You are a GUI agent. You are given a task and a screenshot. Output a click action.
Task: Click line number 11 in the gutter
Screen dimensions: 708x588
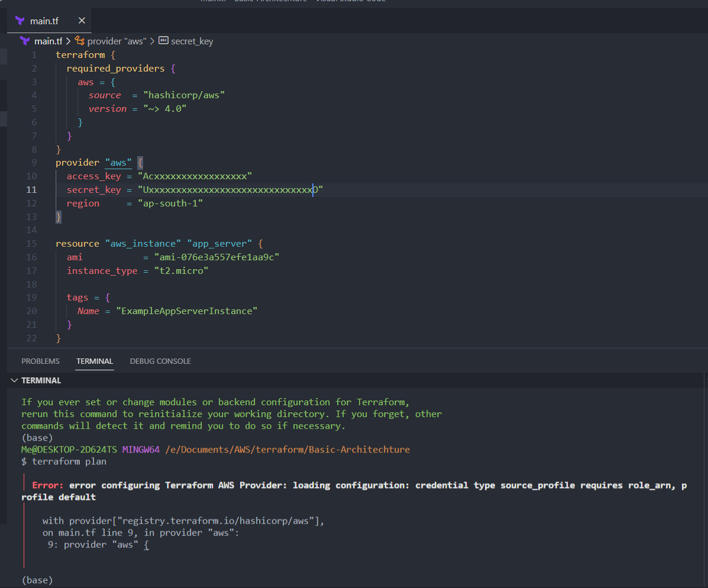tap(31, 189)
